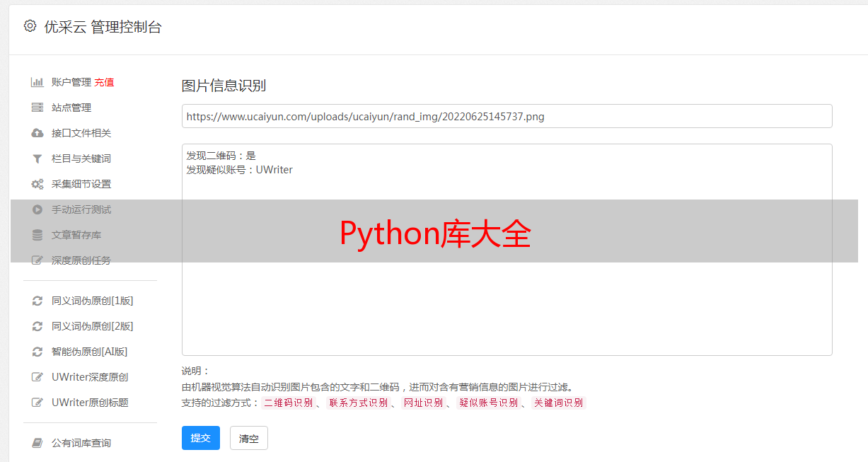Image resolution: width=868 pixels, height=462 pixels.
Task: Open UWriter原创标题
Action: coord(90,403)
